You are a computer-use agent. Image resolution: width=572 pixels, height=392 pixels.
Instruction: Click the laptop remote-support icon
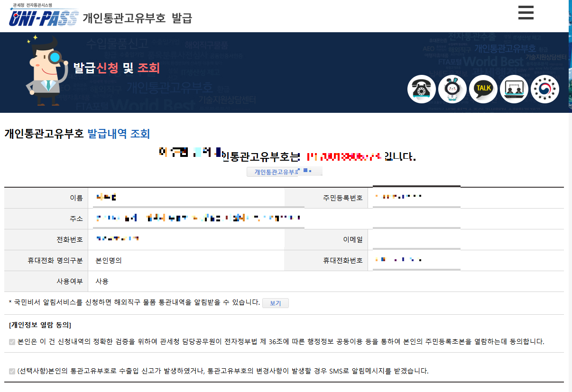(514, 89)
